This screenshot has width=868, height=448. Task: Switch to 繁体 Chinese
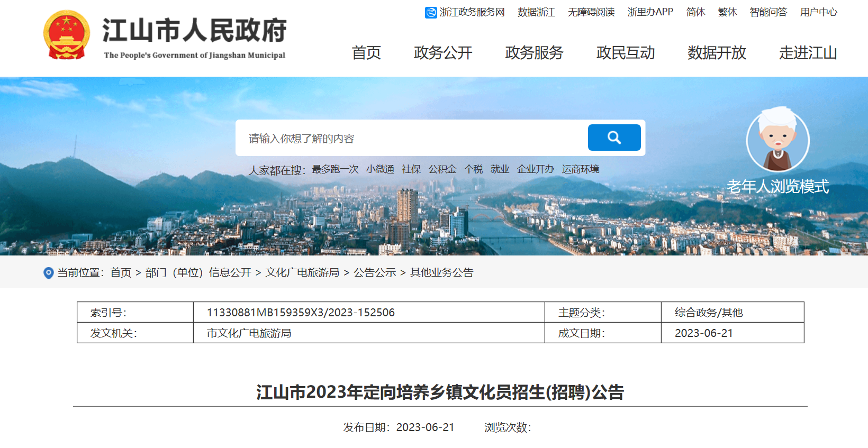tap(727, 12)
